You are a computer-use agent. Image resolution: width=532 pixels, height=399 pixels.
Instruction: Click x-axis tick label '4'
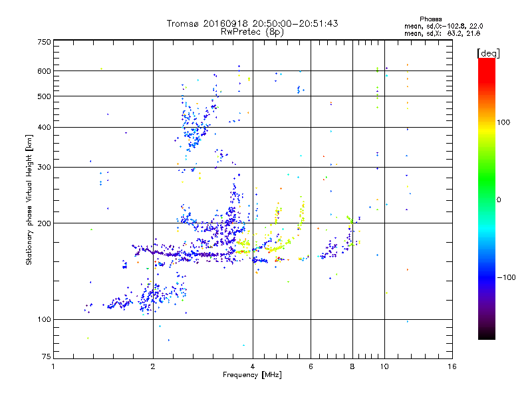[253, 366]
